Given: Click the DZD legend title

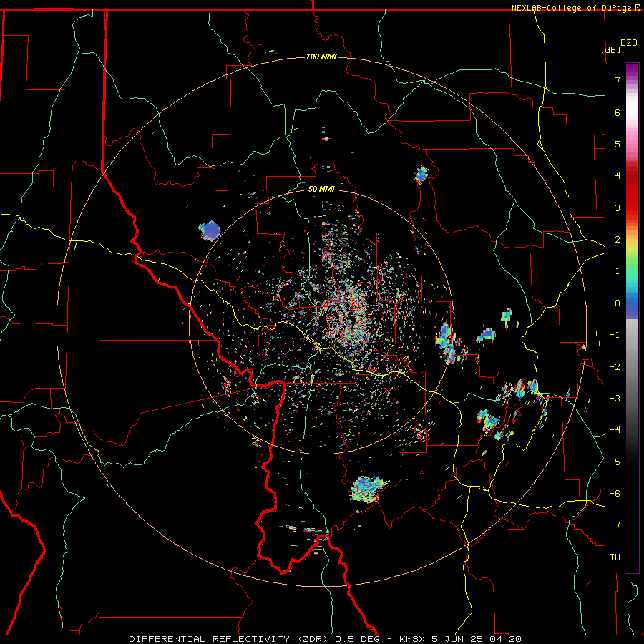Looking at the screenshot, I should point(629,43).
